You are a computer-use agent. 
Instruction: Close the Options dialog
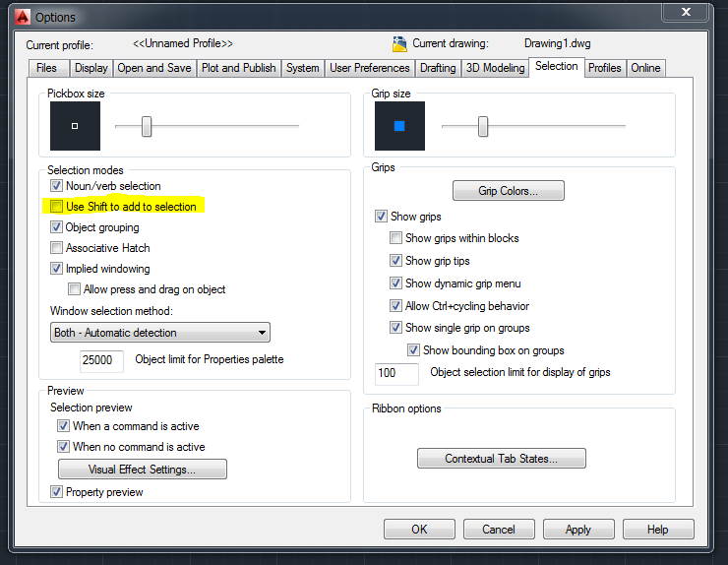(x=687, y=12)
